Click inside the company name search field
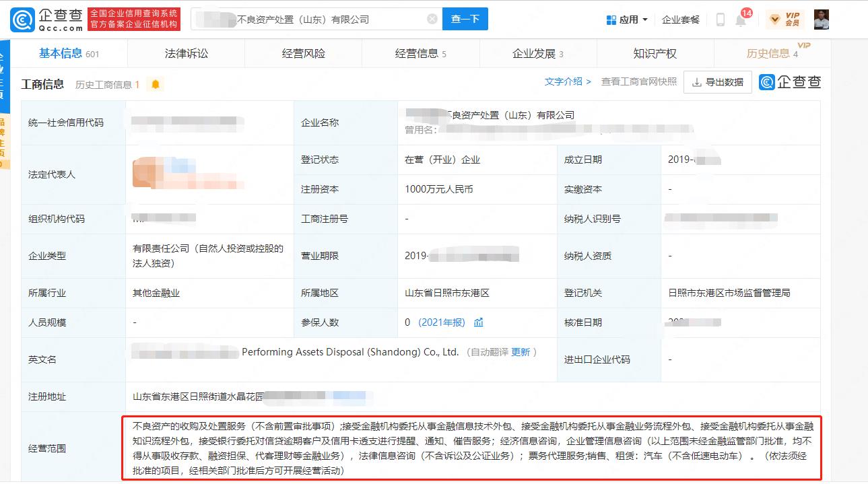Screen dimensions: 868x484 pyautogui.click(x=303, y=19)
